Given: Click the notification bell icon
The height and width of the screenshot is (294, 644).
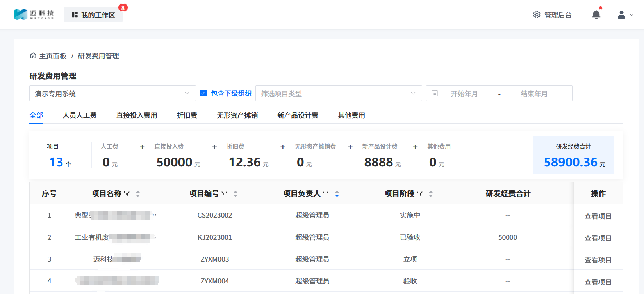Looking at the screenshot, I should (x=596, y=15).
